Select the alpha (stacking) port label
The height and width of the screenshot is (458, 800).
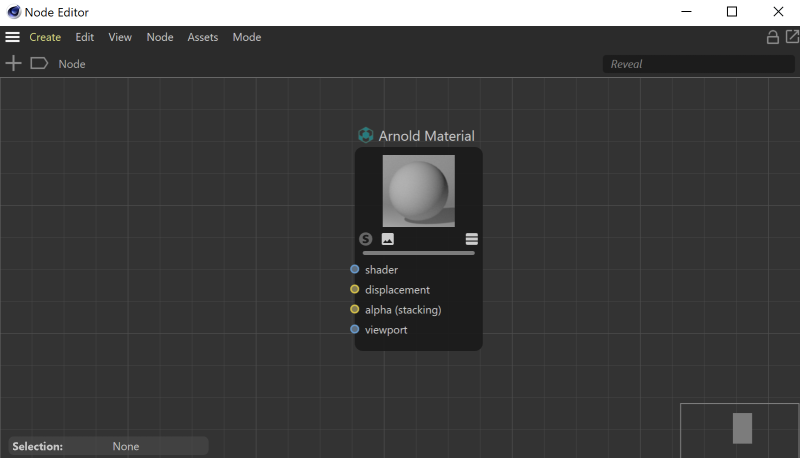click(x=403, y=310)
